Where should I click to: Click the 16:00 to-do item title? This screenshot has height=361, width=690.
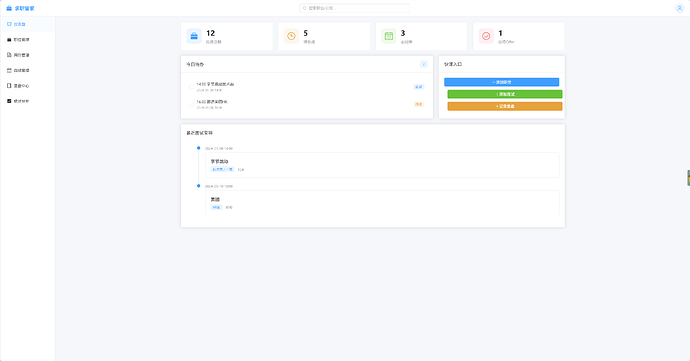pyautogui.click(x=212, y=102)
